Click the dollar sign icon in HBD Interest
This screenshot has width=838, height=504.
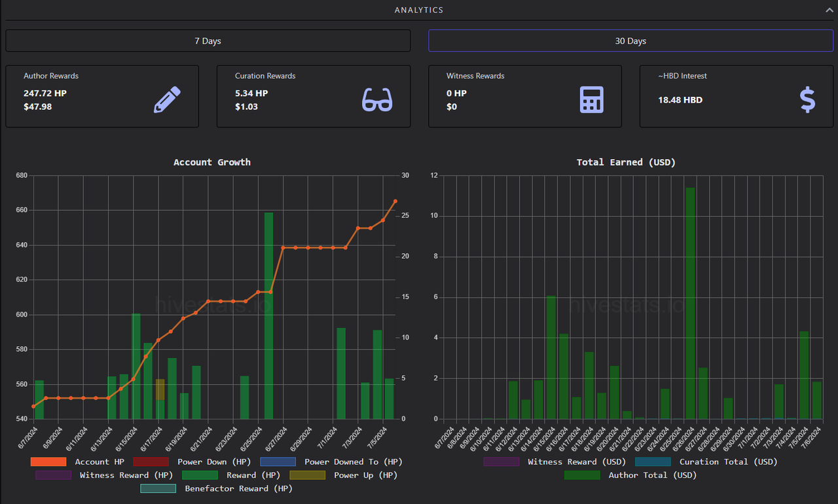[808, 99]
